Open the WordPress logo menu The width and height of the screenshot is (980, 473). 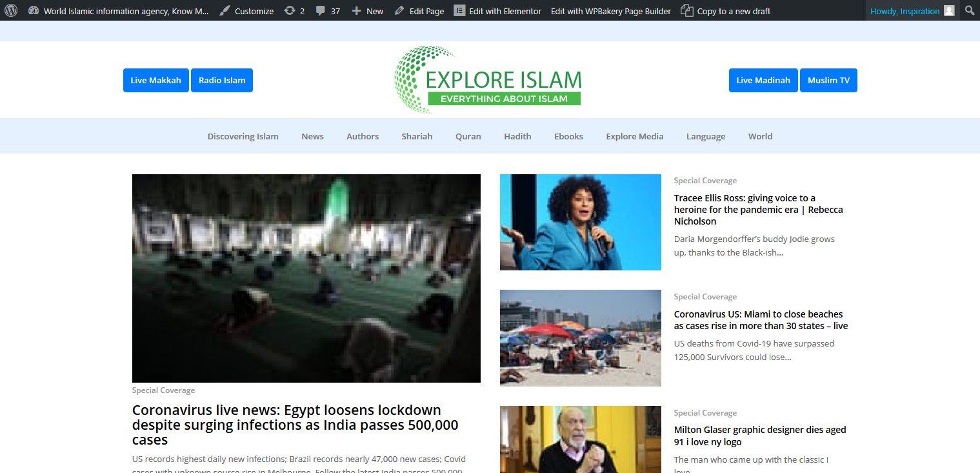(11, 10)
